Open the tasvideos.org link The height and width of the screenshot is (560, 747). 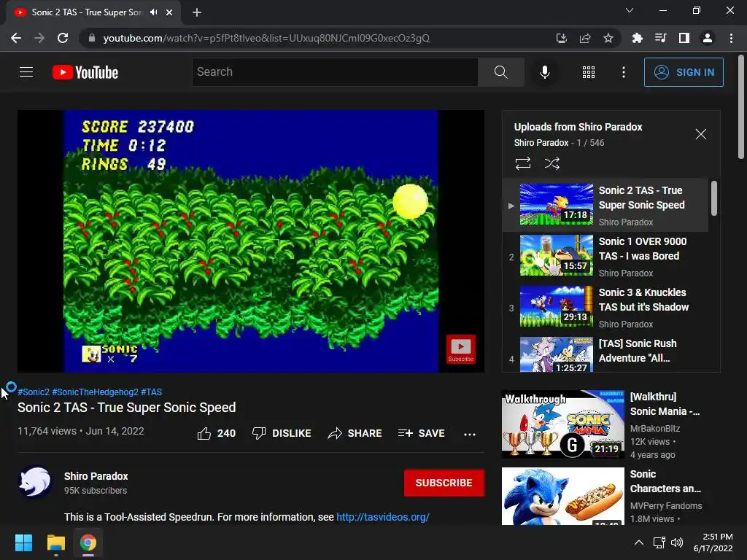383,517
